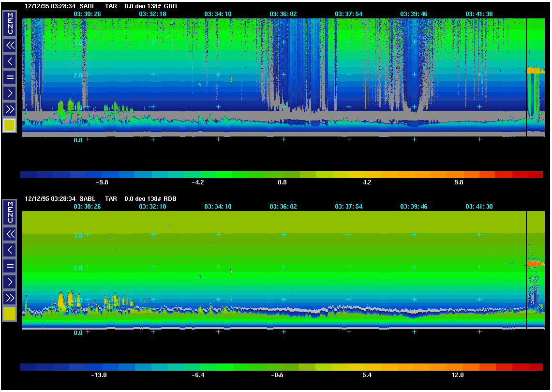Click the dark blue end of bottom color scale

click(x=29, y=367)
